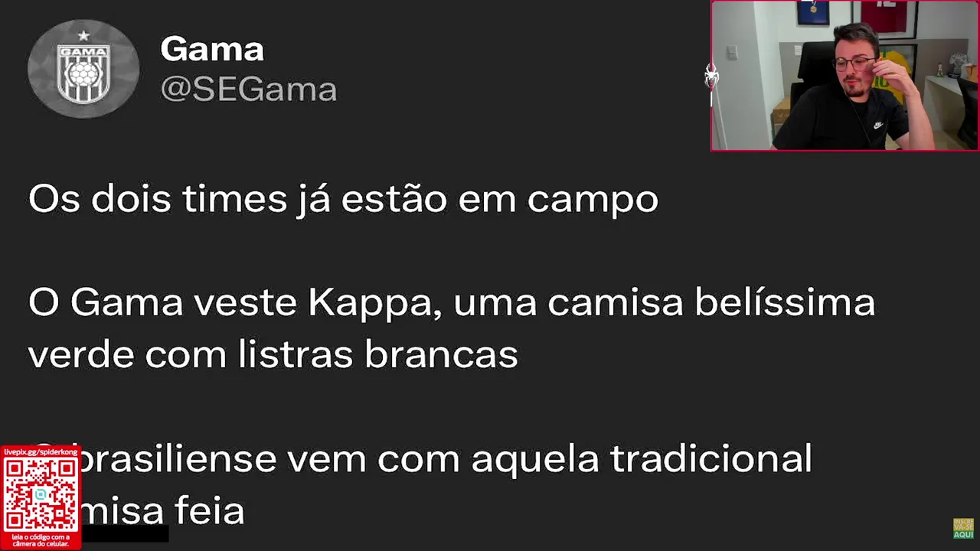This screenshot has width=980, height=551.
Task: Click the black censor bar under 'misa feia'
Action: [x=125, y=535]
